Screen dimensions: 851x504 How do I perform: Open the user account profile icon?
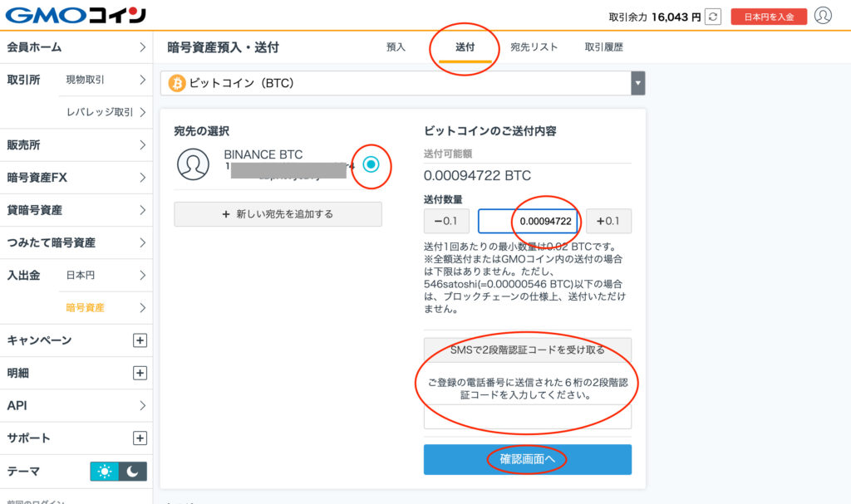click(823, 16)
